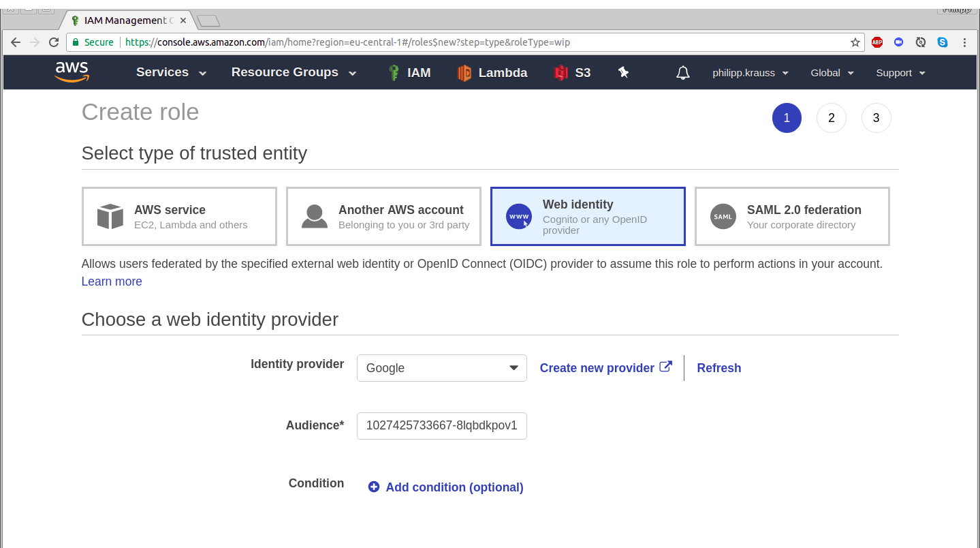Screen dimensions: 980x548
Task: Expand the philipp.krauss account menu
Action: coord(750,73)
